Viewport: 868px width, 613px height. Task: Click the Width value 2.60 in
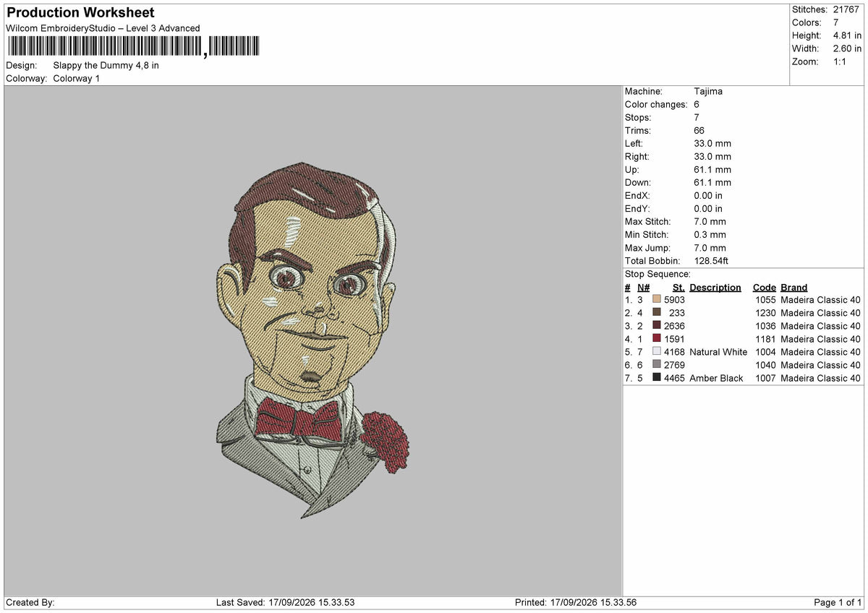(847, 48)
